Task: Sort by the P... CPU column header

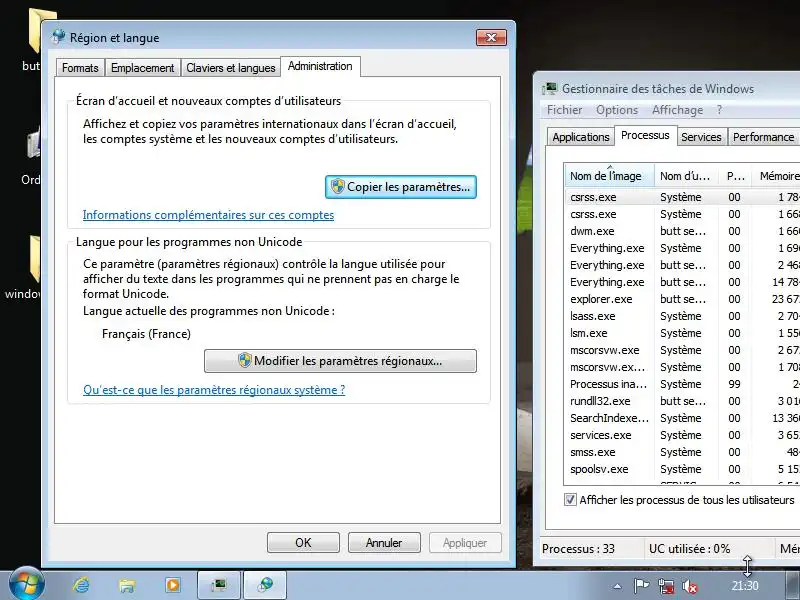Action: pos(735,176)
